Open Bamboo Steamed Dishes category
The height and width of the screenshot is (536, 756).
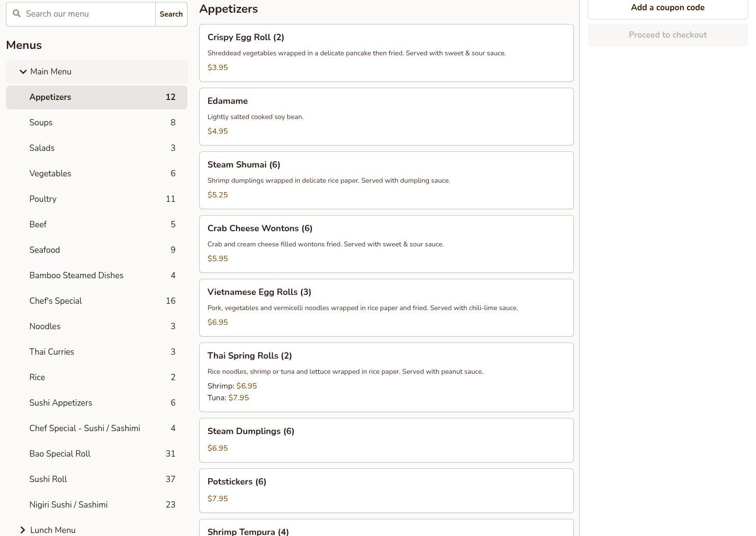[x=96, y=275]
